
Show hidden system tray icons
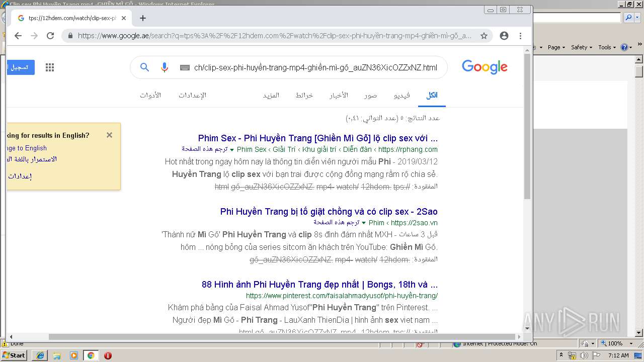tap(562, 355)
